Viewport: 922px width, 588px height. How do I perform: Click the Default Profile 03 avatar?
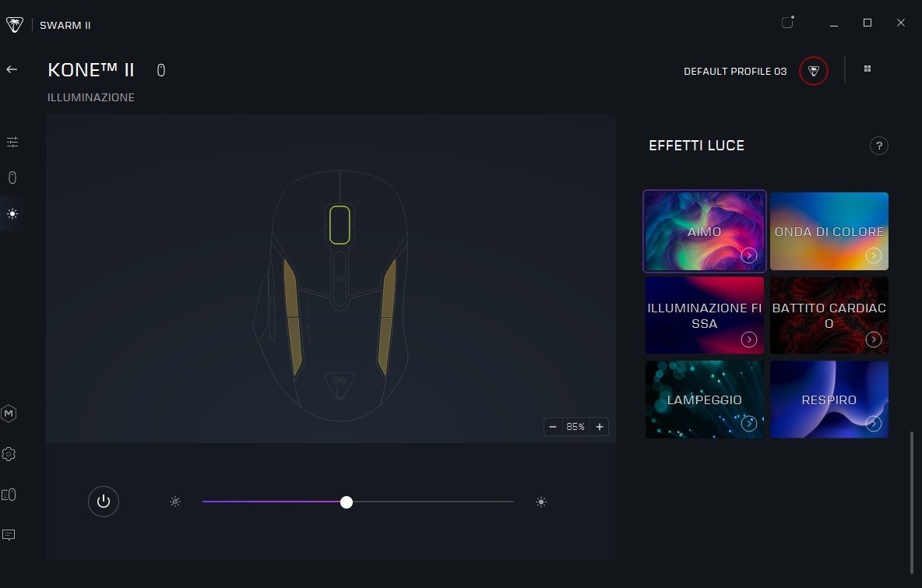tap(814, 71)
